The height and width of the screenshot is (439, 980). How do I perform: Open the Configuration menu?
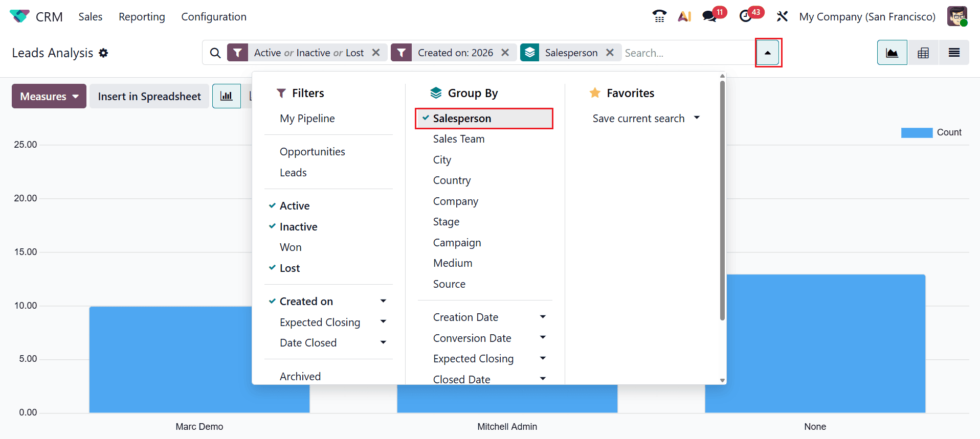point(214,17)
